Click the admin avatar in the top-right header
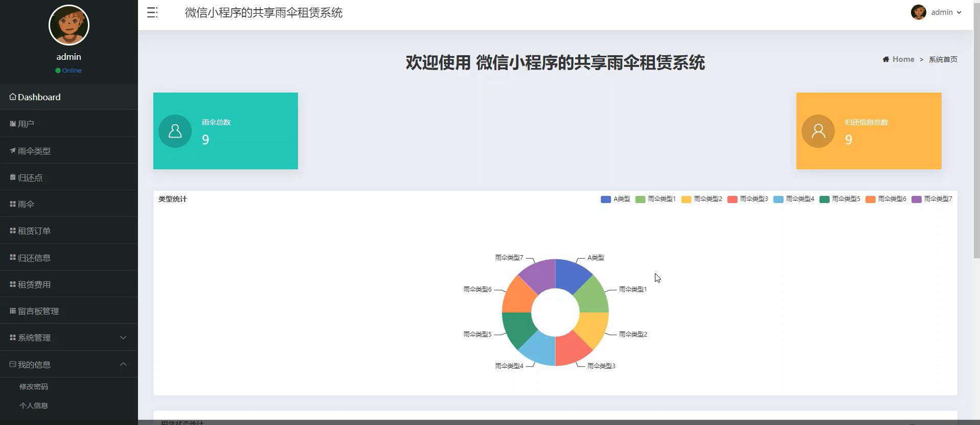Image resolution: width=980 pixels, height=425 pixels. tap(918, 12)
